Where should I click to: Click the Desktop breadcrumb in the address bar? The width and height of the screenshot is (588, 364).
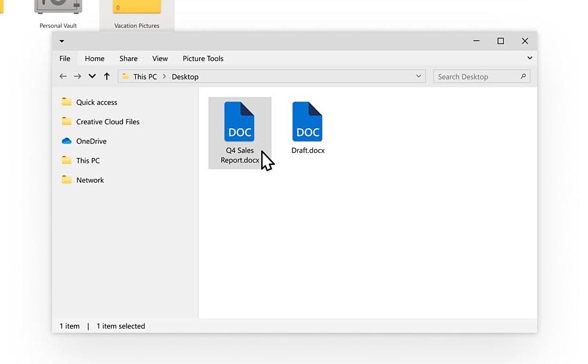(186, 76)
